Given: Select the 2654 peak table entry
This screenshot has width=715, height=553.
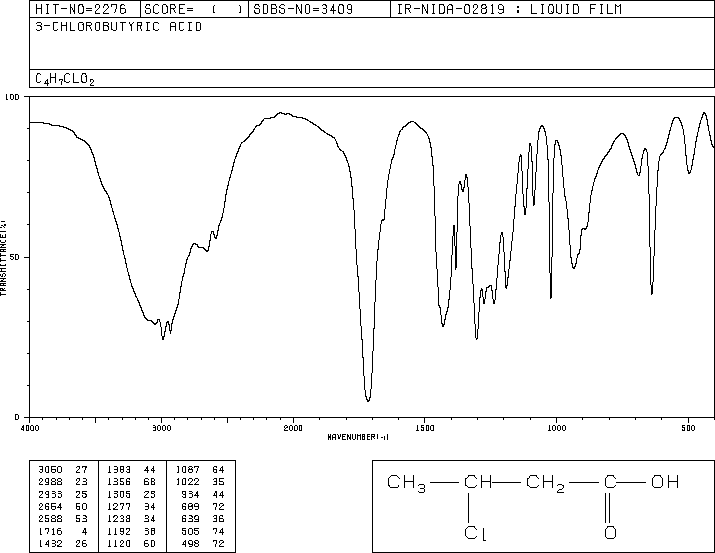Looking at the screenshot, I should (50, 507).
